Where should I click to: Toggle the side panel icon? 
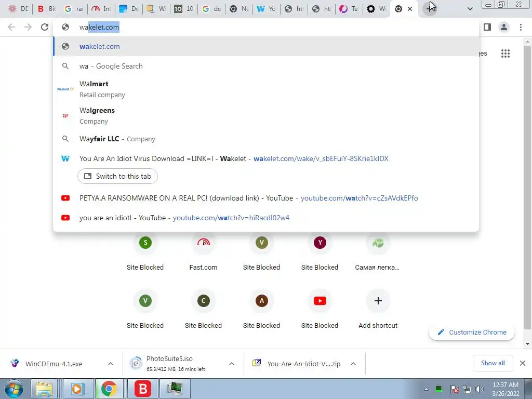487,27
